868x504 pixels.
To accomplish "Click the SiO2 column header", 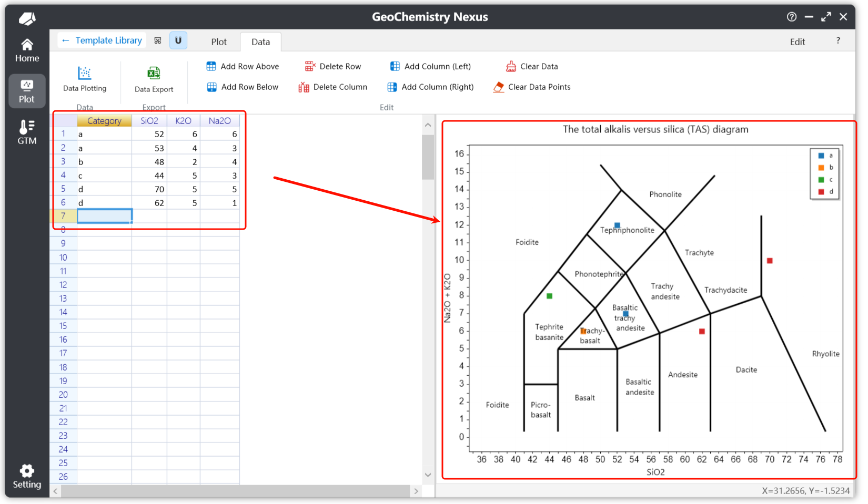I will tap(149, 121).
